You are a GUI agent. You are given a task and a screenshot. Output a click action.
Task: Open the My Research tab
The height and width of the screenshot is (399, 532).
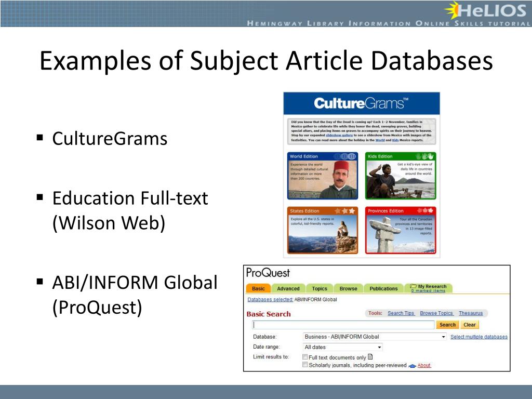[429, 288]
